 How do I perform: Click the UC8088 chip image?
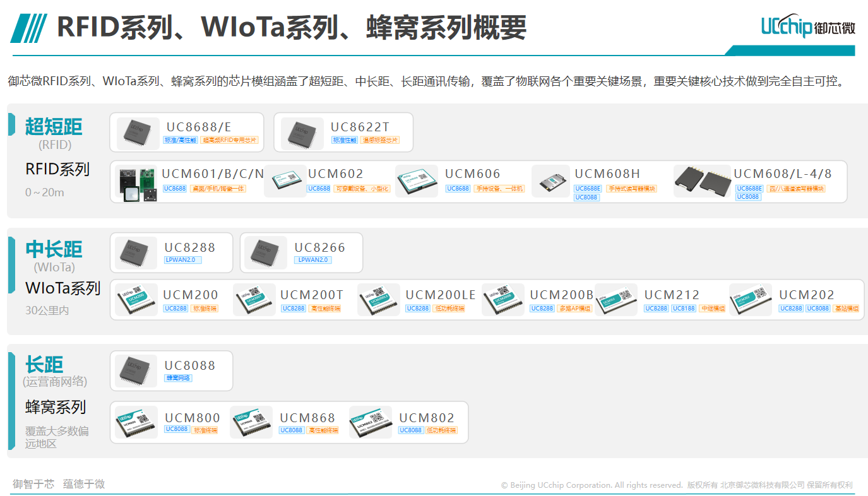pyautogui.click(x=136, y=371)
